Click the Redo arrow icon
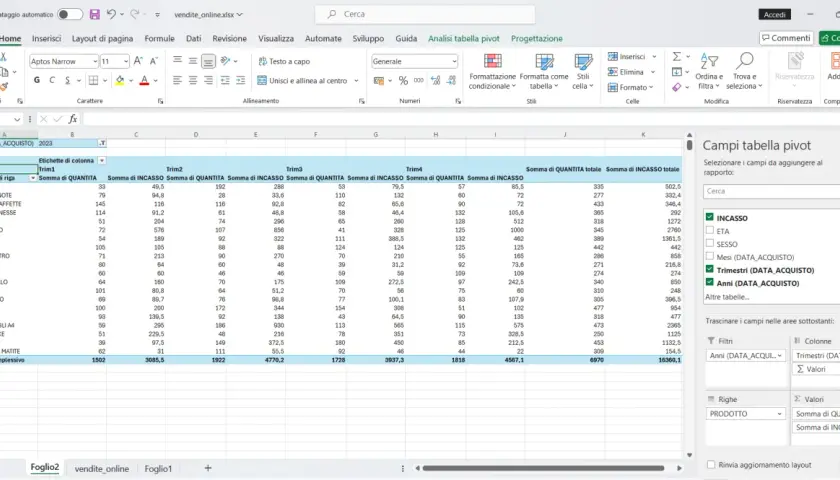Image resolution: width=840 pixels, height=480 pixels. 134,14
